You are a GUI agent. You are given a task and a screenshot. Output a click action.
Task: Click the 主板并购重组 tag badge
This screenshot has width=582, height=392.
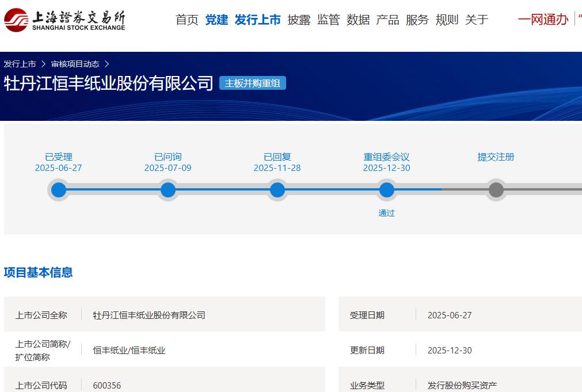252,83
